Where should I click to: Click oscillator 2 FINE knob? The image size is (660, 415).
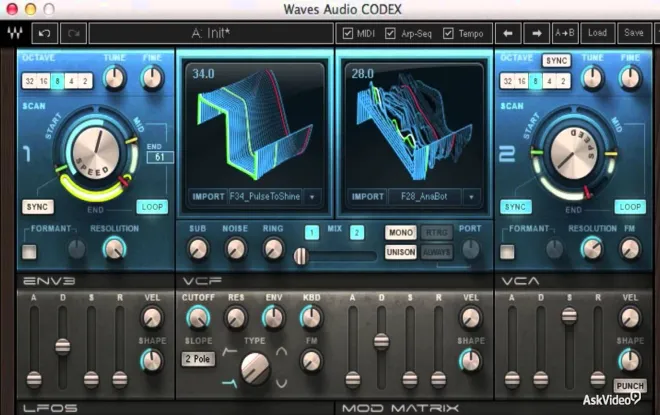click(630, 78)
